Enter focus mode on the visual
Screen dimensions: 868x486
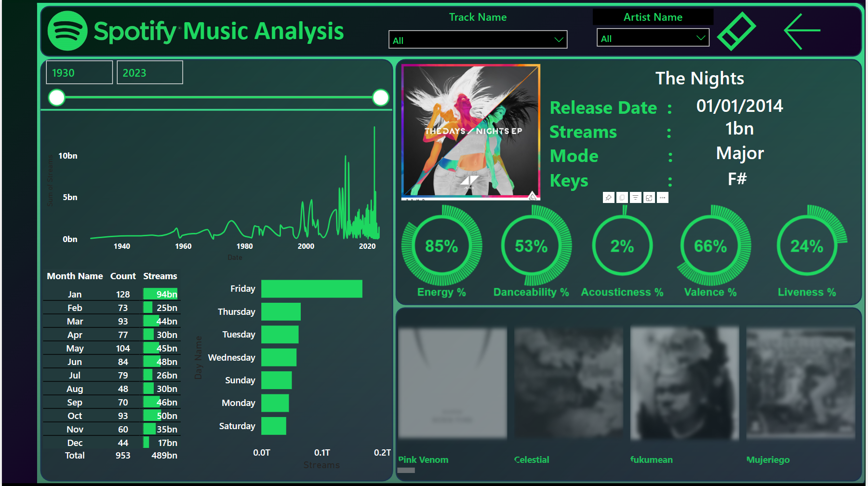(x=649, y=198)
